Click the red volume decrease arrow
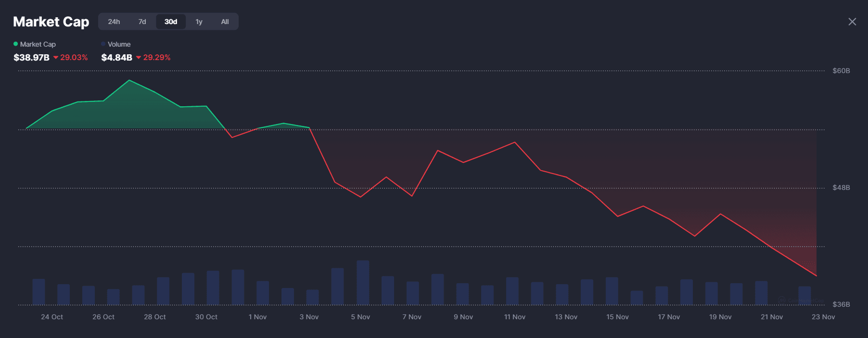Screen dimensions: 868x338 pyautogui.click(x=139, y=58)
